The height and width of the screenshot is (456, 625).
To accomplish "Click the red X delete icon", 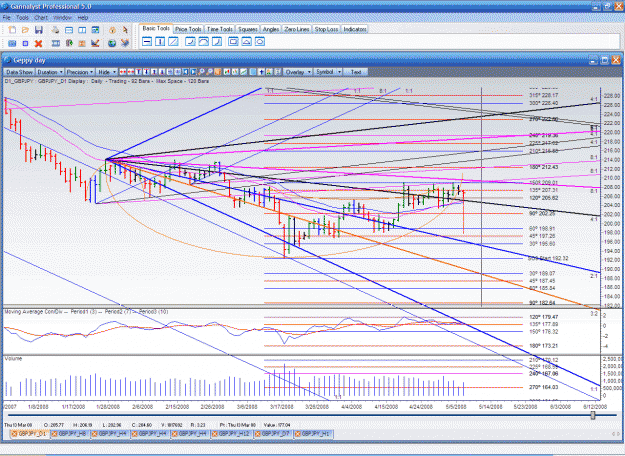I will pos(38,43).
